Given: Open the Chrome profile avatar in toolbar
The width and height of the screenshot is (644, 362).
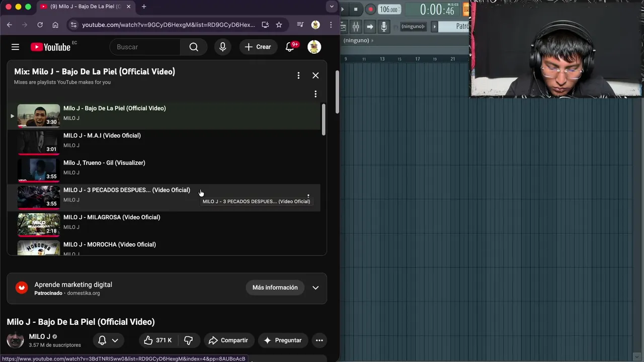Looking at the screenshot, I should tap(315, 25).
